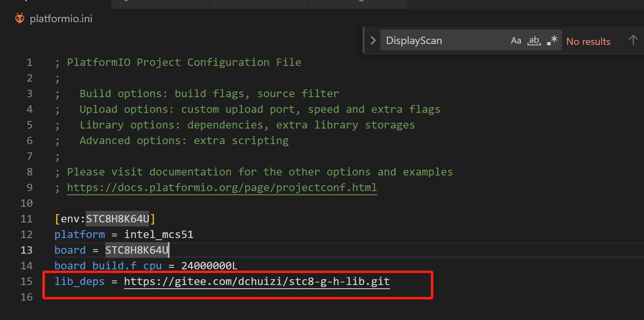Click the 'intel_mcs51' value
Image resolution: width=644 pixels, height=320 pixels.
coord(159,235)
